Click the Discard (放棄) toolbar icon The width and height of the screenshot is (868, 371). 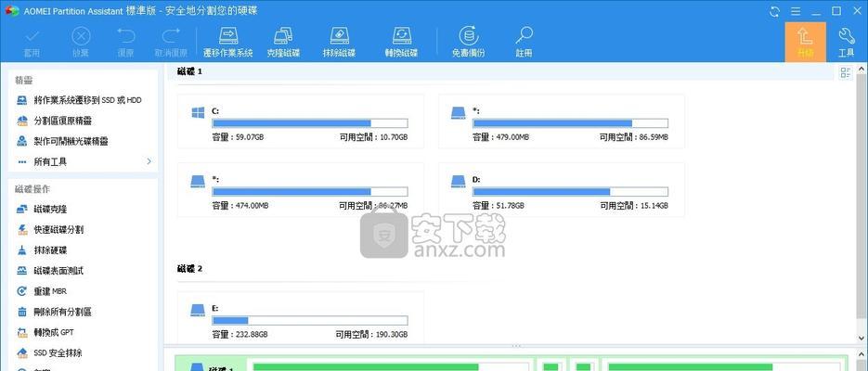coord(81,36)
